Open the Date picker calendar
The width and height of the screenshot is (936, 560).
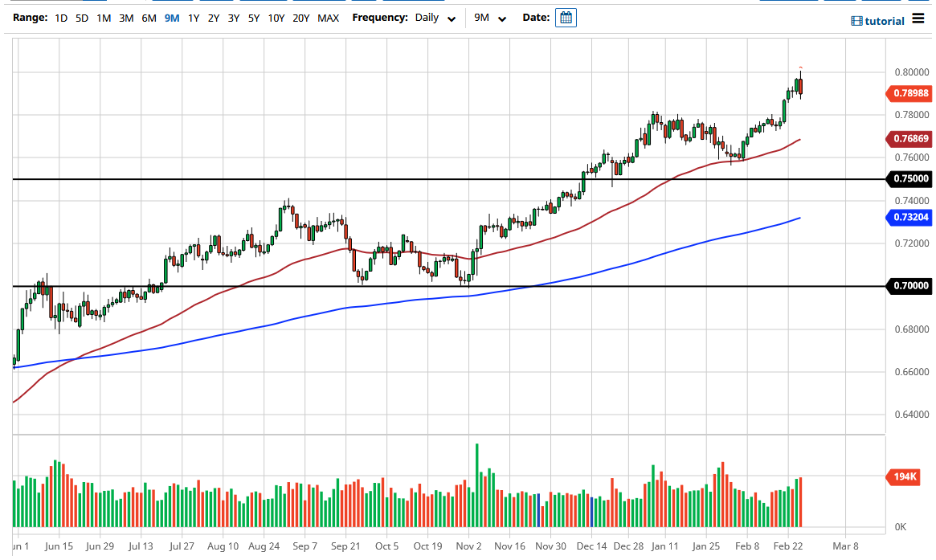click(566, 17)
